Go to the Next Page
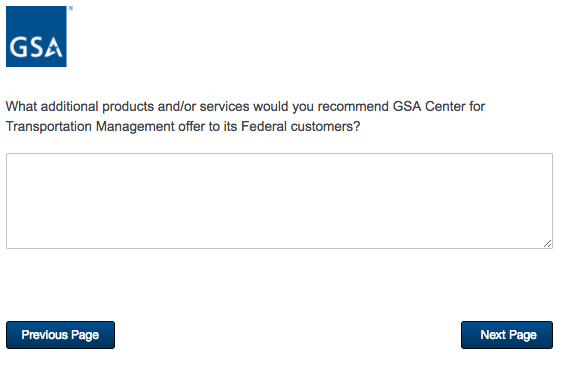 pyautogui.click(x=507, y=335)
